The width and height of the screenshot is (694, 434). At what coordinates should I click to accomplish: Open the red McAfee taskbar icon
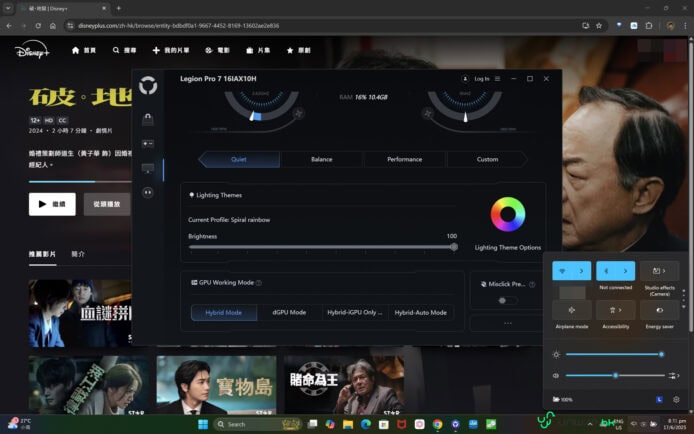click(401, 425)
